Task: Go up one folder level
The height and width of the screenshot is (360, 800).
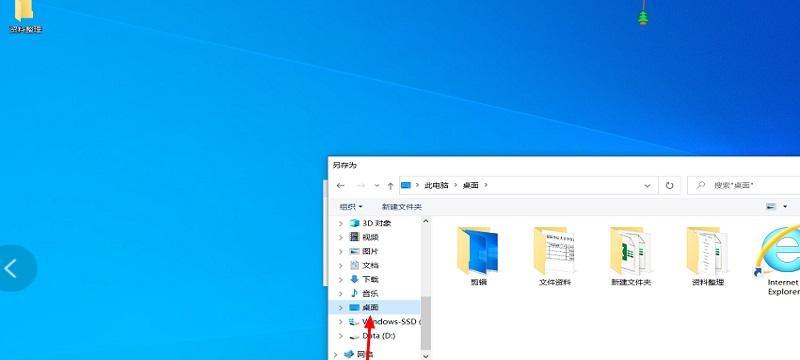Action: pos(390,186)
